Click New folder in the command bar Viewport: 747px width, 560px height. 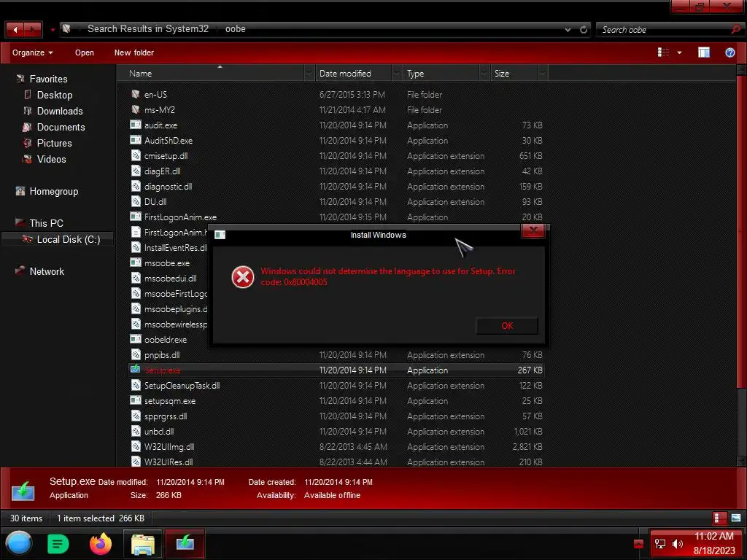134,52
